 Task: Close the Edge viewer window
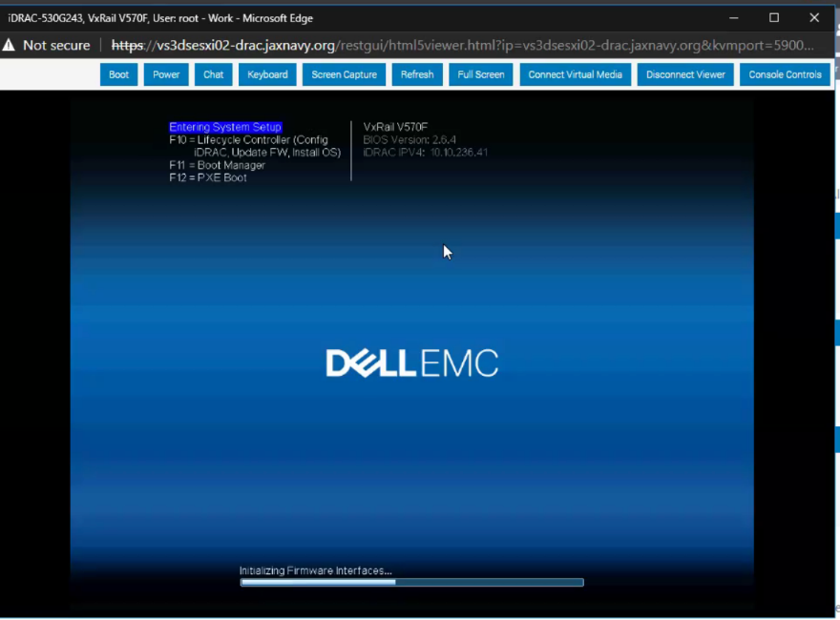tap(814, 18)
